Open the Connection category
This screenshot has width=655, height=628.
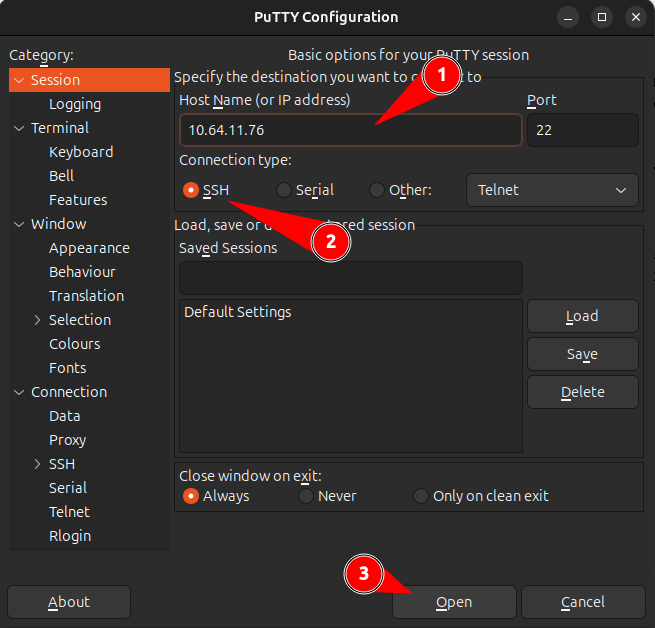click(69, 392)
